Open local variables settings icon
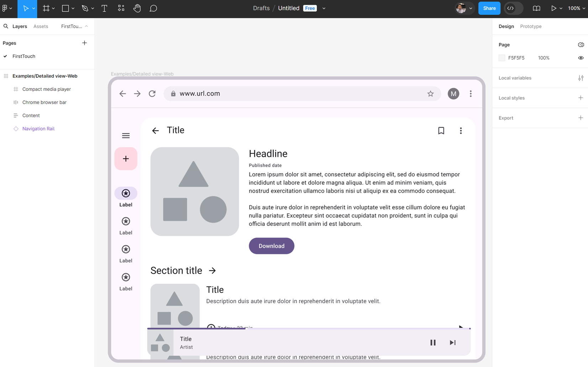 [x=581, y=78]
